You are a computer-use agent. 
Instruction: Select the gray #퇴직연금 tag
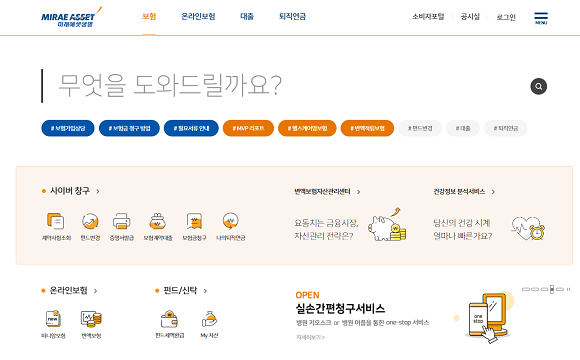coord(506,128)
